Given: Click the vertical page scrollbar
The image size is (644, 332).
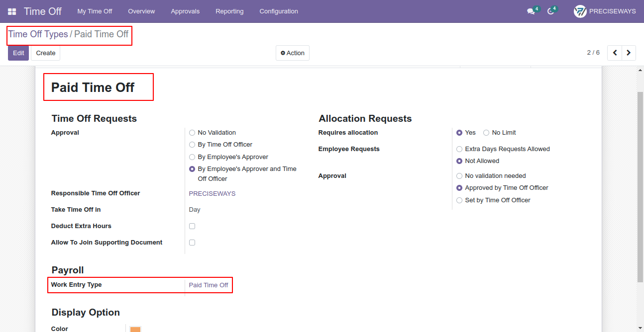Looking at the screenshot, I should [640, 187].
